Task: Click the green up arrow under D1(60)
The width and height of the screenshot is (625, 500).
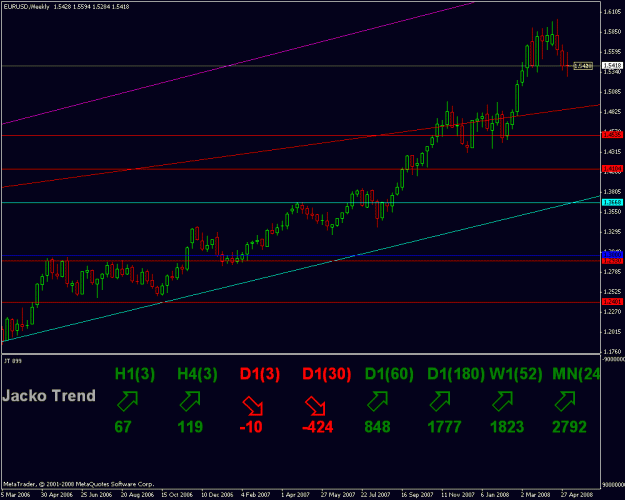Action: click(377, 401)
